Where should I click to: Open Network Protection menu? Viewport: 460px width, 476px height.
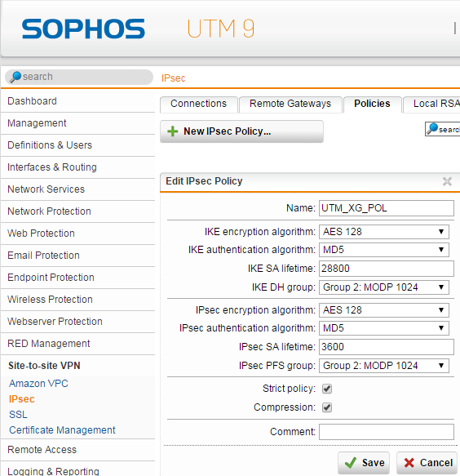tap(78, 211)
